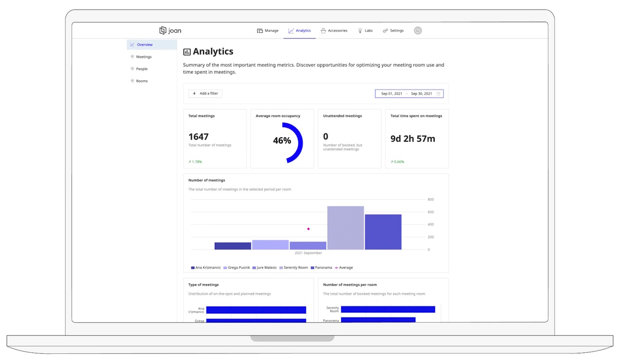620x364 pixels.
Task: Click the Type of meetings title
Action: point(204,285)
